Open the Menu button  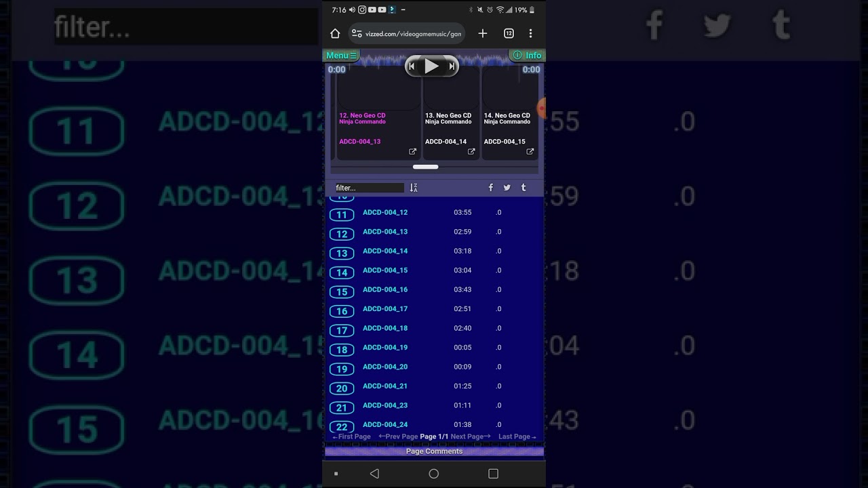[x=341, y=56]
